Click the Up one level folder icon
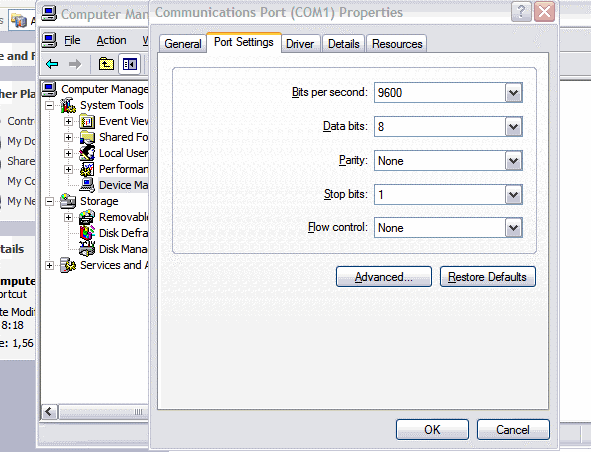Screen dimensions: 591x452 pos(106,64)
